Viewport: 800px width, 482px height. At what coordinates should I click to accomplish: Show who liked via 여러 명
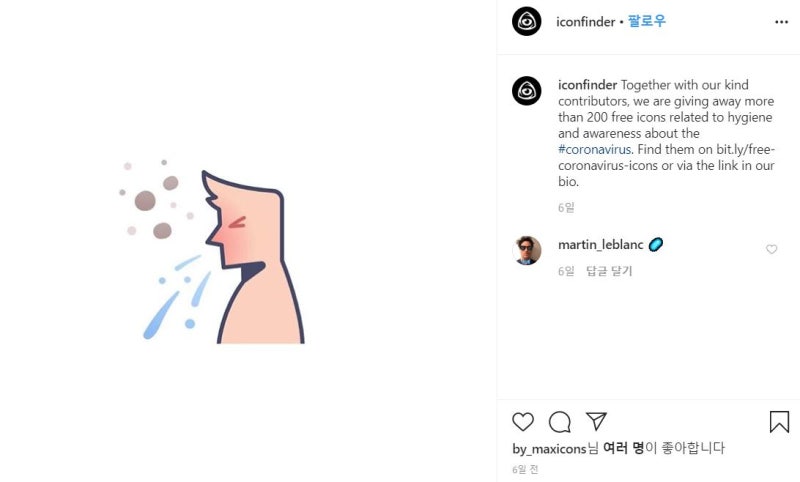coord(623,448)
